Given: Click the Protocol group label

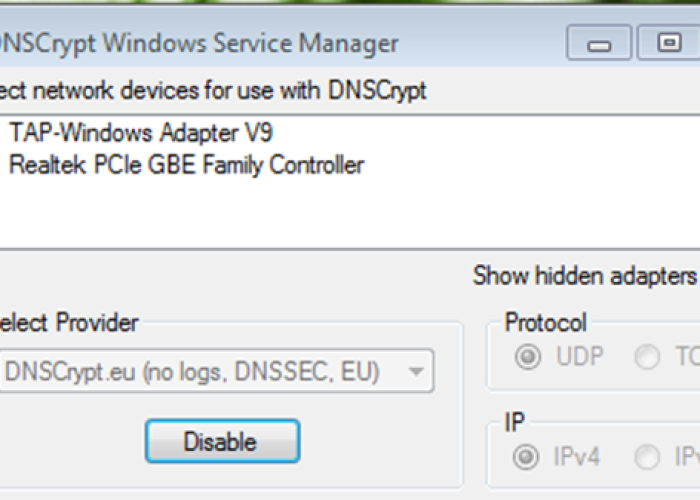Looking at the screenshot, I should coord(545,323).
